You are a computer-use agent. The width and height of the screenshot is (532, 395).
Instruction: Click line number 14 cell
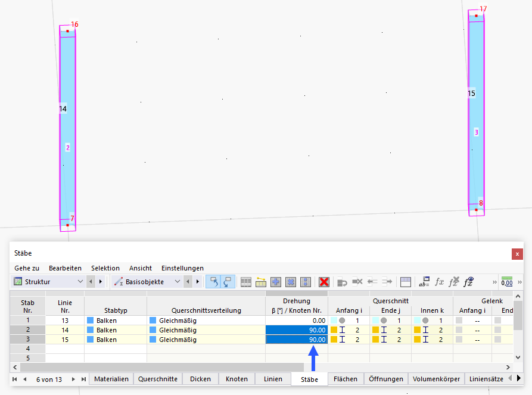65,330
